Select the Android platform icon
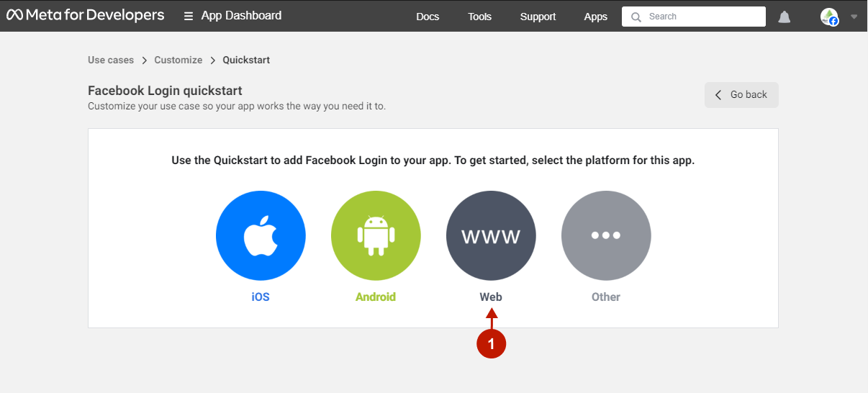This screenshot has height=393, width=868. 376,235
